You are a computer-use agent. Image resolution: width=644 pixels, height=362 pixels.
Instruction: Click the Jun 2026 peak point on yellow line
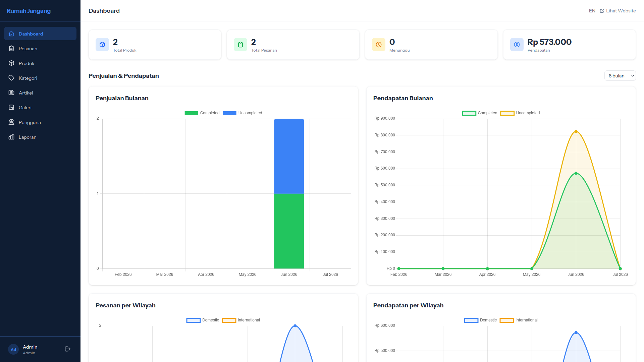(576, 131)
